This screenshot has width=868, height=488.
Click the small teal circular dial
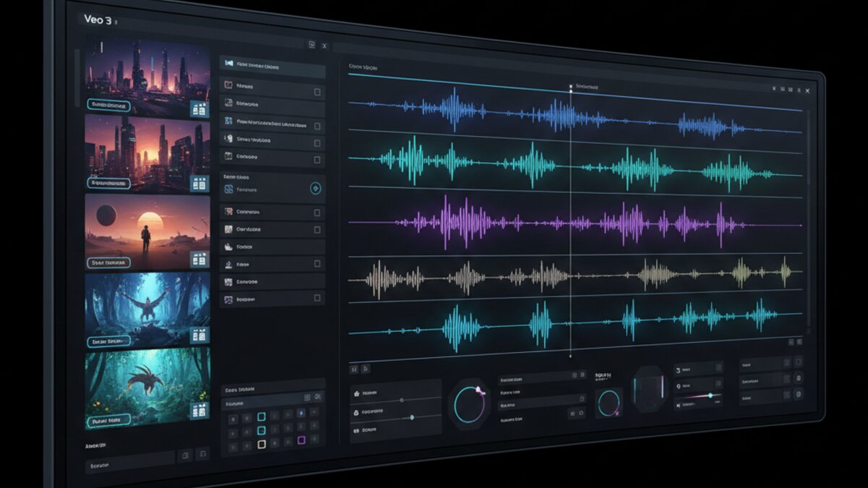(x=609, y=403)
